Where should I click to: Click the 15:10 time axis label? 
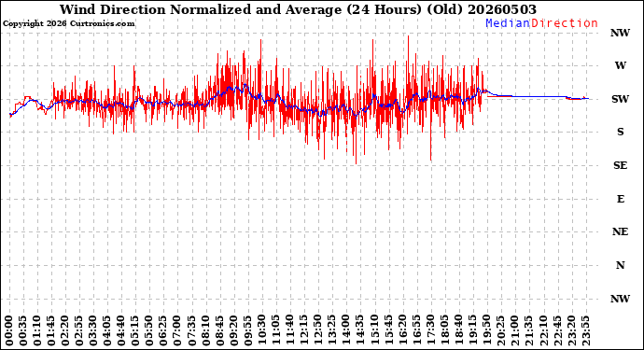pyautogui.click(x=374, y=331)
